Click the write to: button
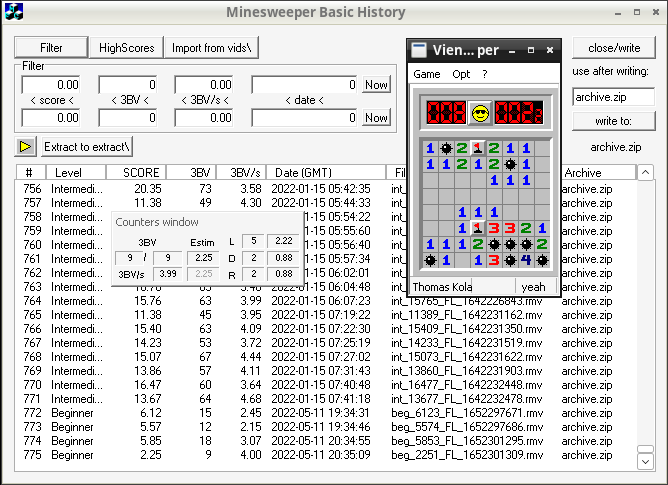 click(614, 121)
